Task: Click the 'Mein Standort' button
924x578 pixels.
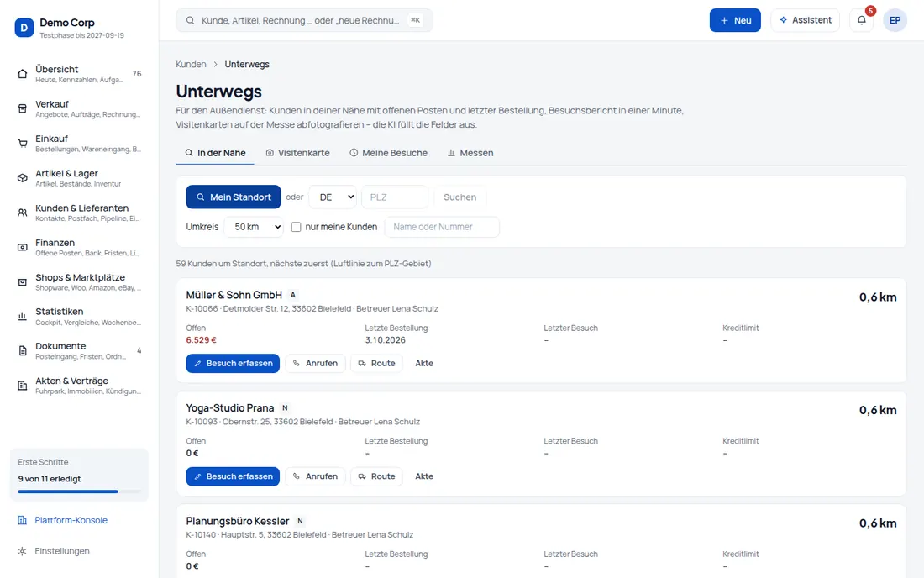Action: tap(234, 197)
